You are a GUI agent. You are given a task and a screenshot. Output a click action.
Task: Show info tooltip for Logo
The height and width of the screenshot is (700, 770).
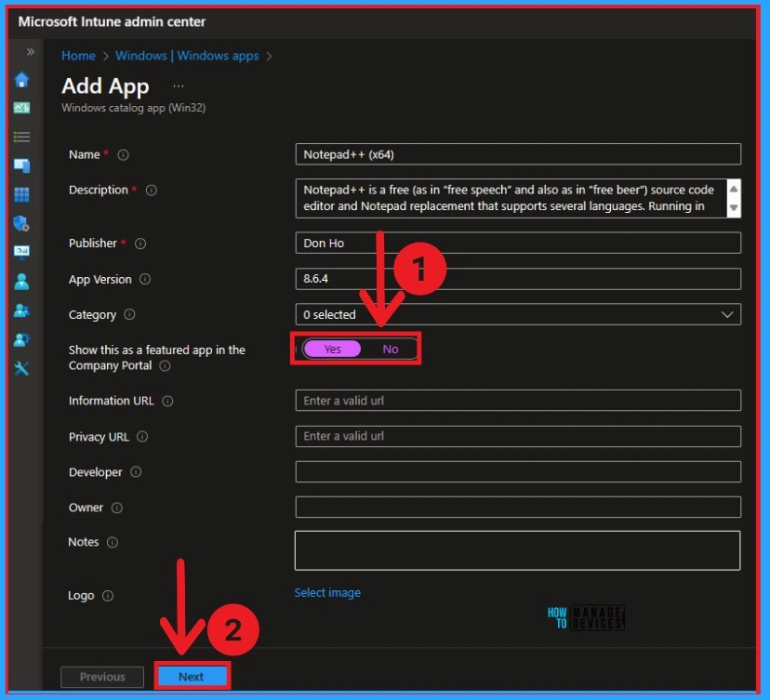click(108, 596)
